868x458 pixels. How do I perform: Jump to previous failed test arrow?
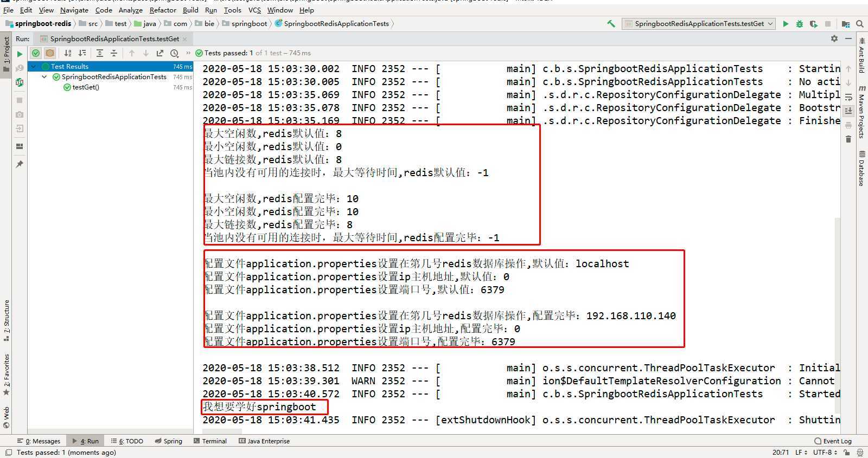coord(132,53)
